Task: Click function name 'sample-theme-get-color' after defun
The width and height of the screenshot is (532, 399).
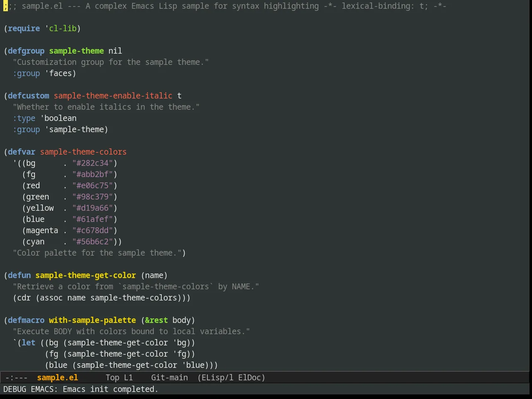Action: coord(86,275)
